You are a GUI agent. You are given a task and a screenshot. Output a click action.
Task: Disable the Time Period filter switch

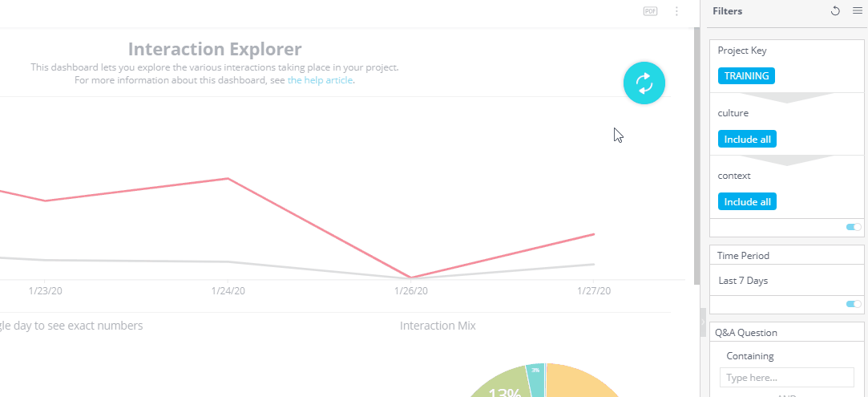(x=854, y=305)
